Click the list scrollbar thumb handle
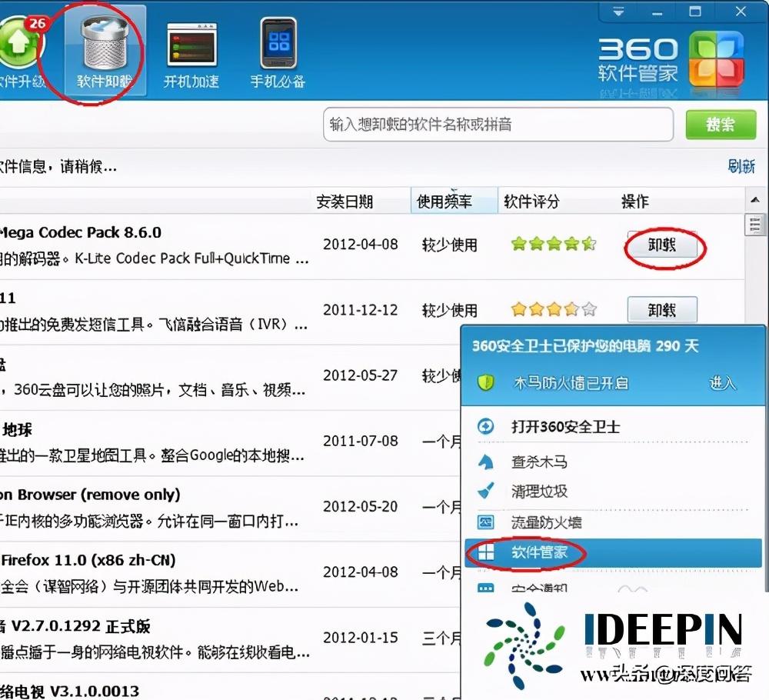The width and height of the screenshot is (769, 700). click(x=755, y=225)
